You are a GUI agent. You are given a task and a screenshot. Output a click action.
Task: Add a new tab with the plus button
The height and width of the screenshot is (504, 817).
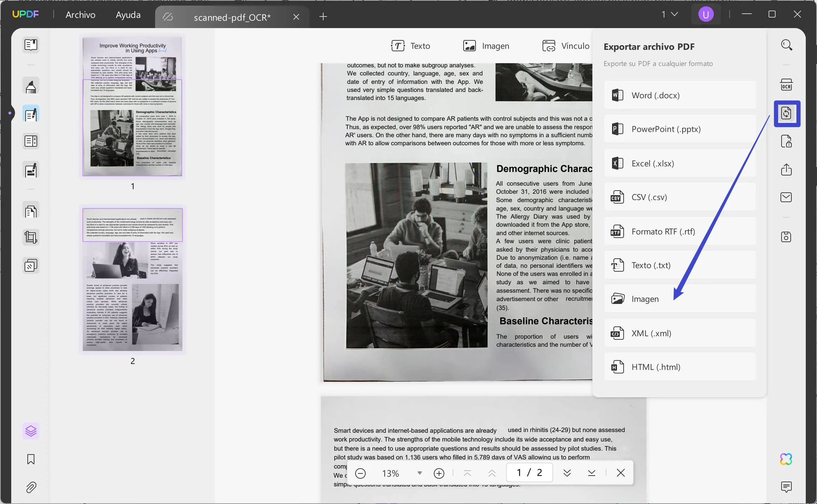[323, 16]
